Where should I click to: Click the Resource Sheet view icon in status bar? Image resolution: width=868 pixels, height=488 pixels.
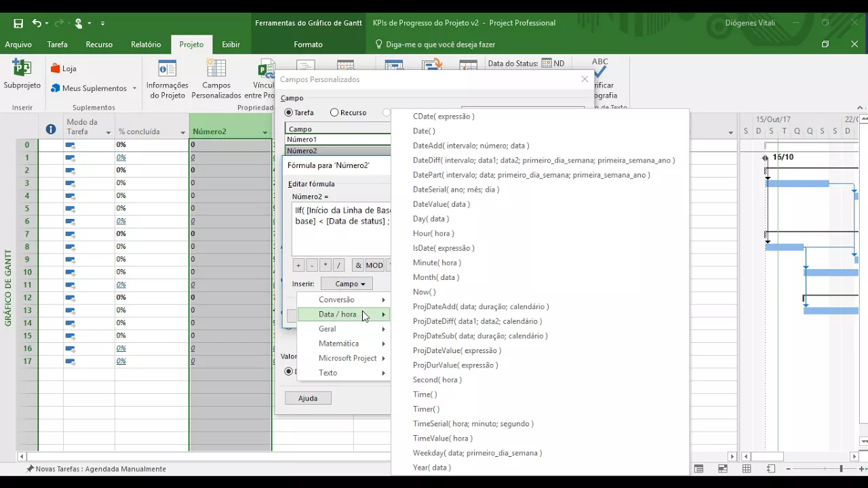coord(770,468)
